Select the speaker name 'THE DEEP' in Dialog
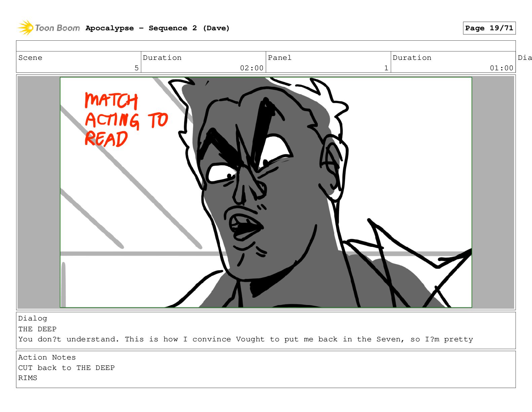Screen dimensions: 532x412 37,329
